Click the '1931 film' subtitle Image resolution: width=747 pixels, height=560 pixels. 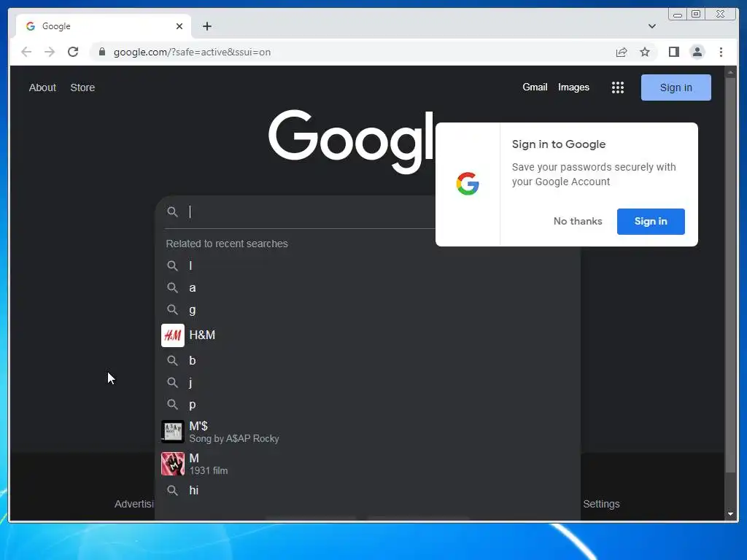pyautogui.click(x=208, y=470)
